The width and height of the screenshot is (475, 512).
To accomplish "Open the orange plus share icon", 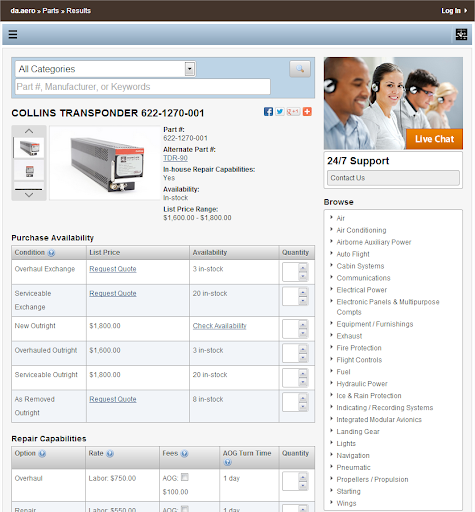I will [307, 112].
